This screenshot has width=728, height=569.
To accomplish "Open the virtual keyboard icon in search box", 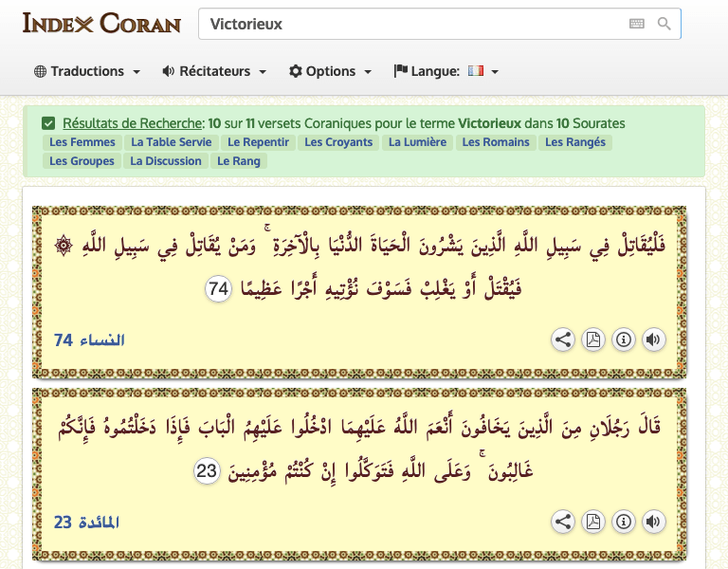I will (637, 24).
